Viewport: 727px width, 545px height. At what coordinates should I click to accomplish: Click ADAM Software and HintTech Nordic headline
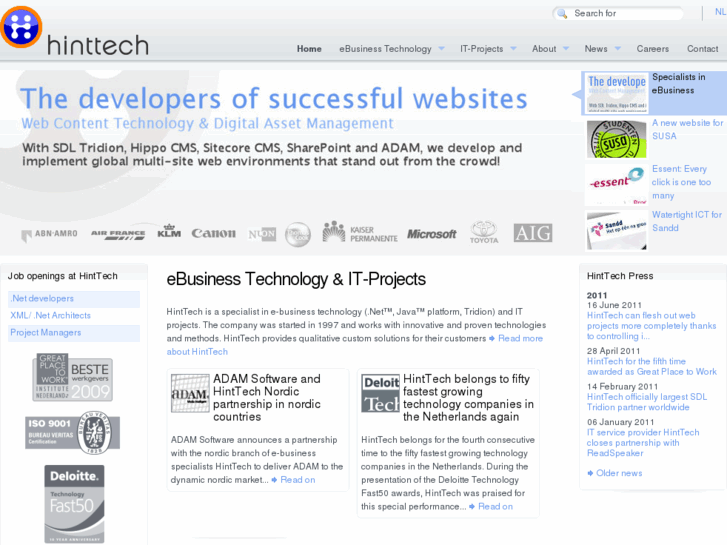coord(267,398)
